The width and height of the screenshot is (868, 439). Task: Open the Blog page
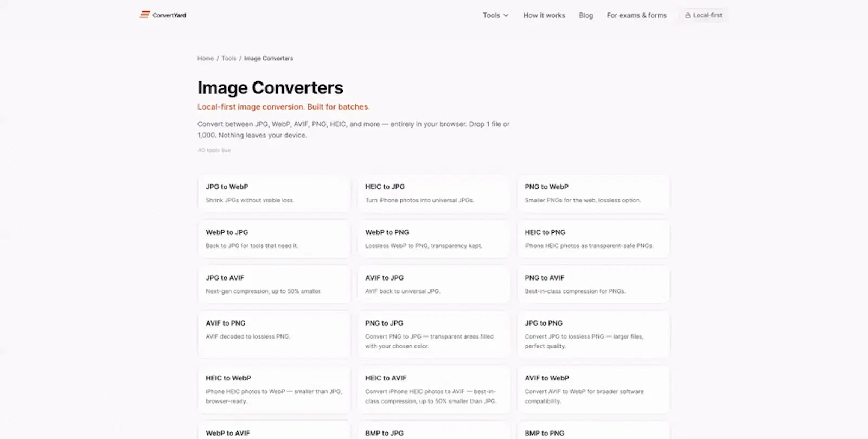coord(586,16)
